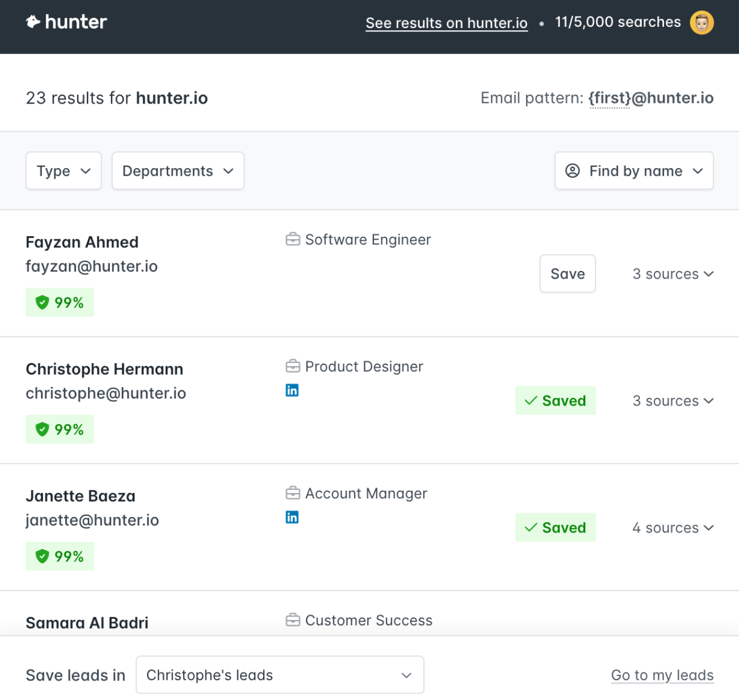
Task: Click the person icon in Find by name
Action: [573, 171]
